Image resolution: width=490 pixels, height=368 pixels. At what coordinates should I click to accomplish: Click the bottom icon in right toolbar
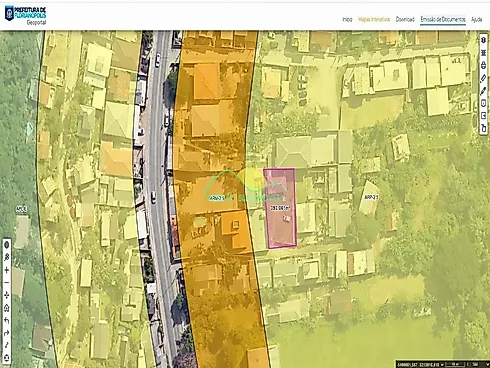(x=483, y=128)
